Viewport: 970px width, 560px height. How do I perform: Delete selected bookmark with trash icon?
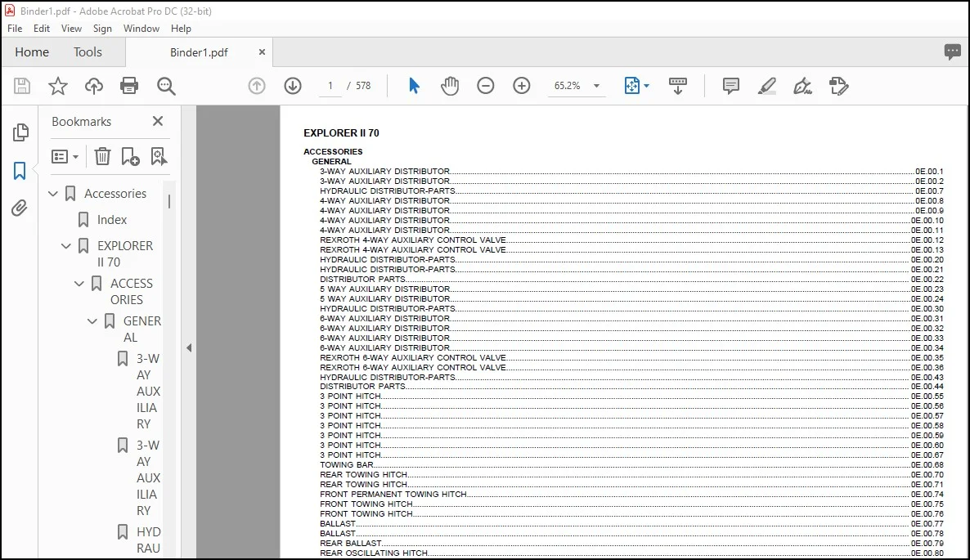point(102,156)
